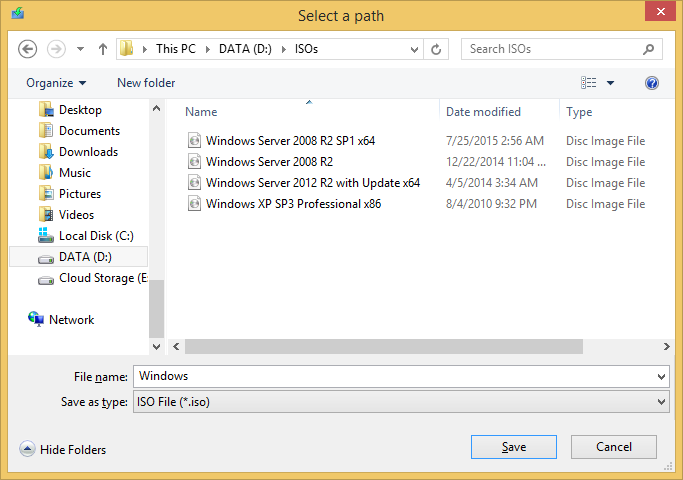Click the Save button

[514, 447]
